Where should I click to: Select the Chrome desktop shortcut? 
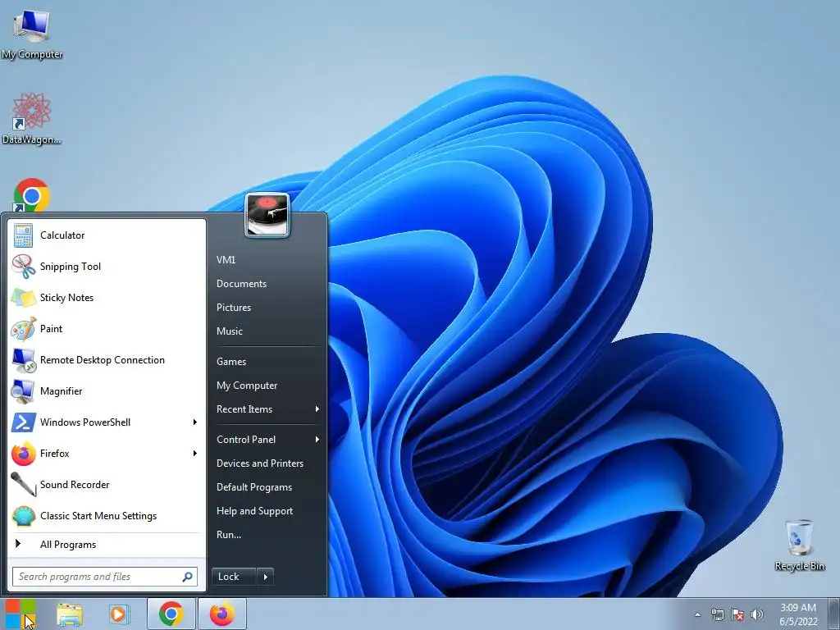click(x=32, y=195)
